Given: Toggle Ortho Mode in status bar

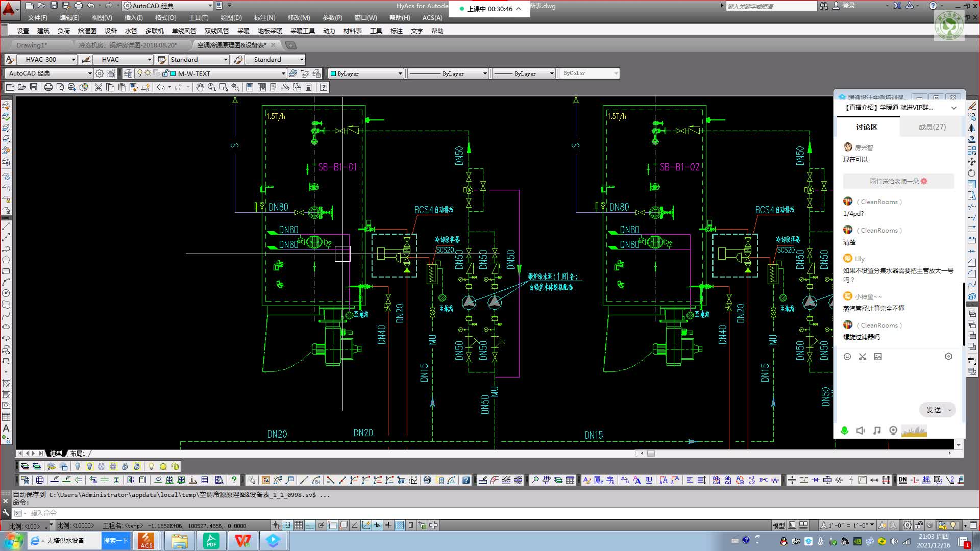Looking at the screenshot, I should pos(310,525).
